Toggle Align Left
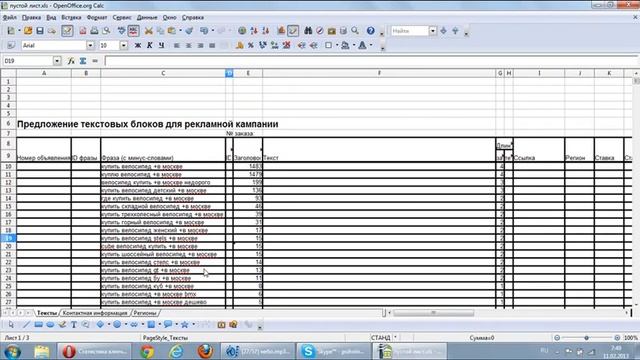640x360 pixels. pyautogui.click(x=177, y=45)
